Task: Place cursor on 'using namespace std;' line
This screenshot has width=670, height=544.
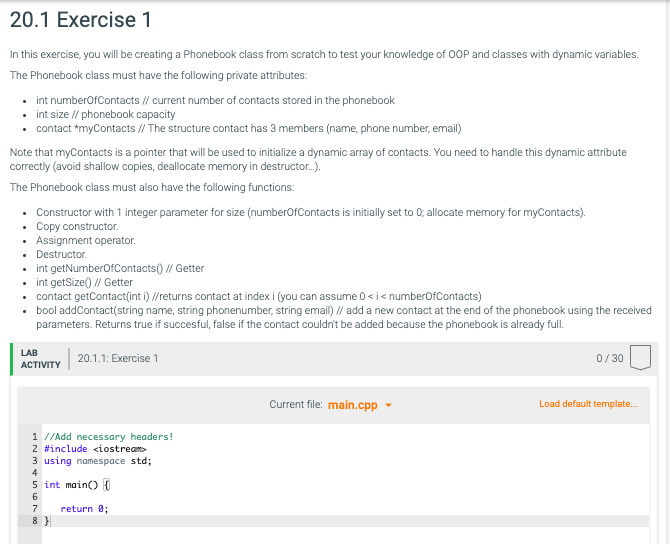Action: coord(98,461)
